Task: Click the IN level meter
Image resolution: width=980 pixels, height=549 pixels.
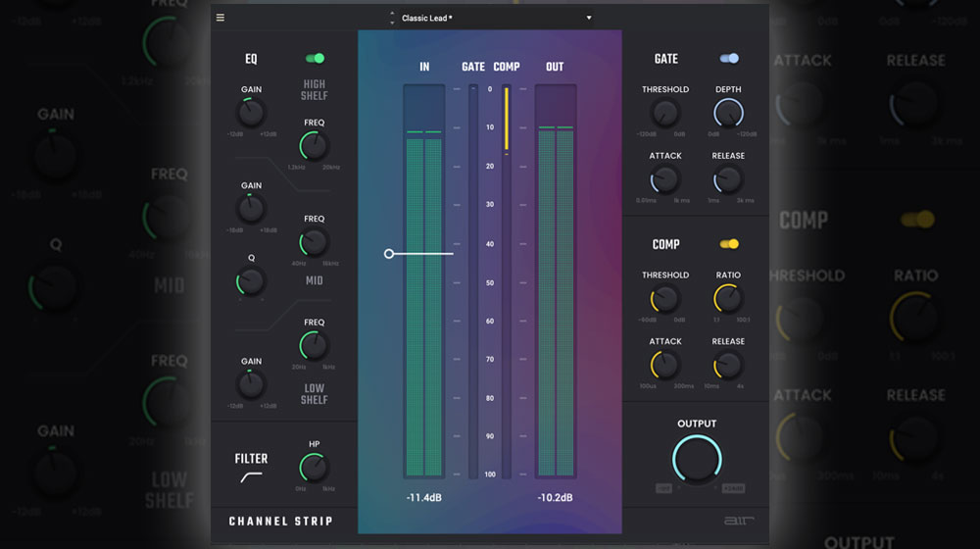Action: [423, 281]
